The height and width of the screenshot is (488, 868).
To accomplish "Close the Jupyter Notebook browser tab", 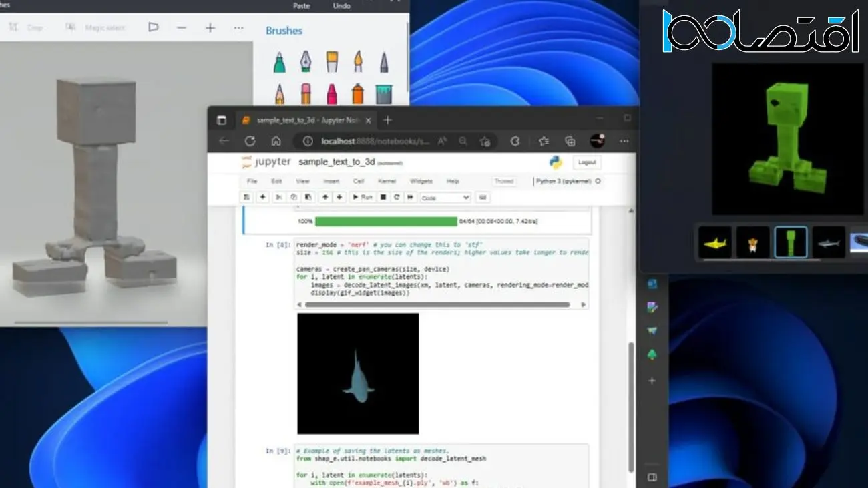I will click(369, 120).
